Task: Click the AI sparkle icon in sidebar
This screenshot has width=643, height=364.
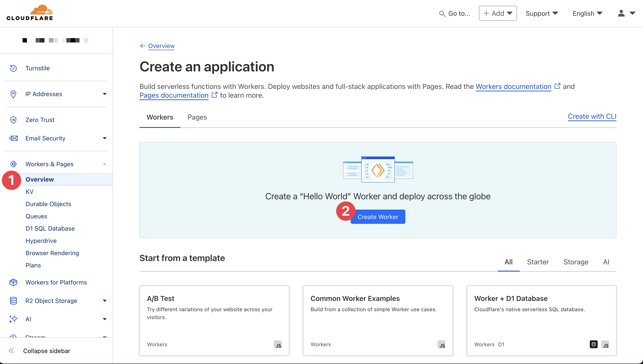Action: click(x=13, y=319)
